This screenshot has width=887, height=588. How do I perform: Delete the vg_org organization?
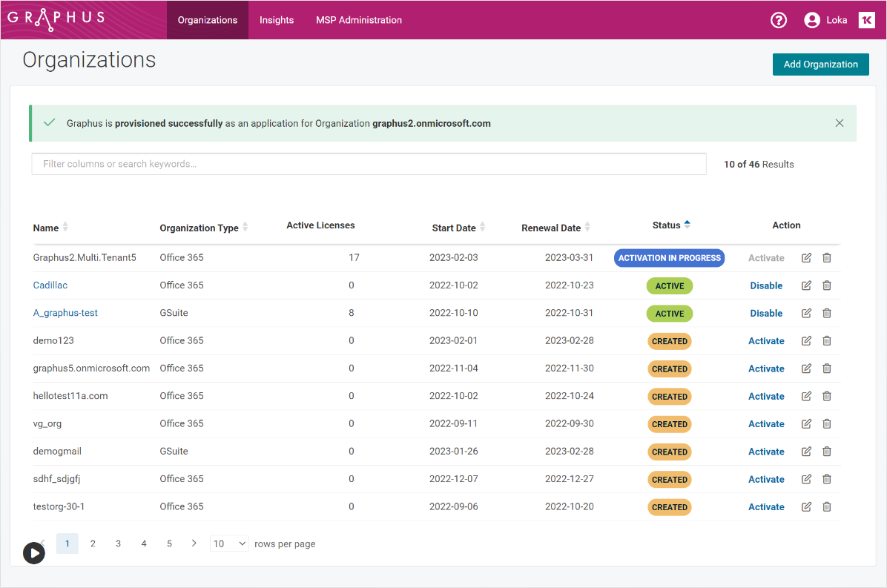point(826,424)
